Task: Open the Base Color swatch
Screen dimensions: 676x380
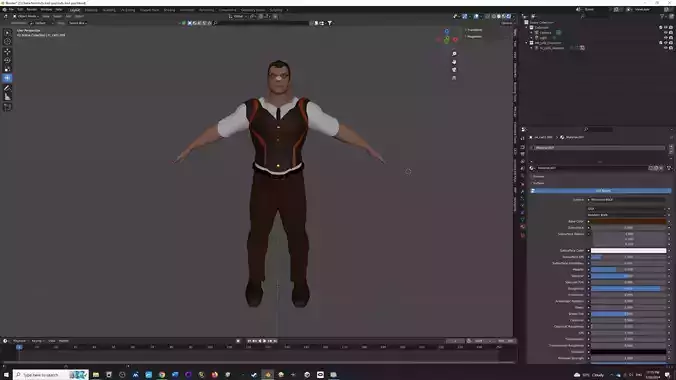Action: pyautogui.click(x=628, y=222)
